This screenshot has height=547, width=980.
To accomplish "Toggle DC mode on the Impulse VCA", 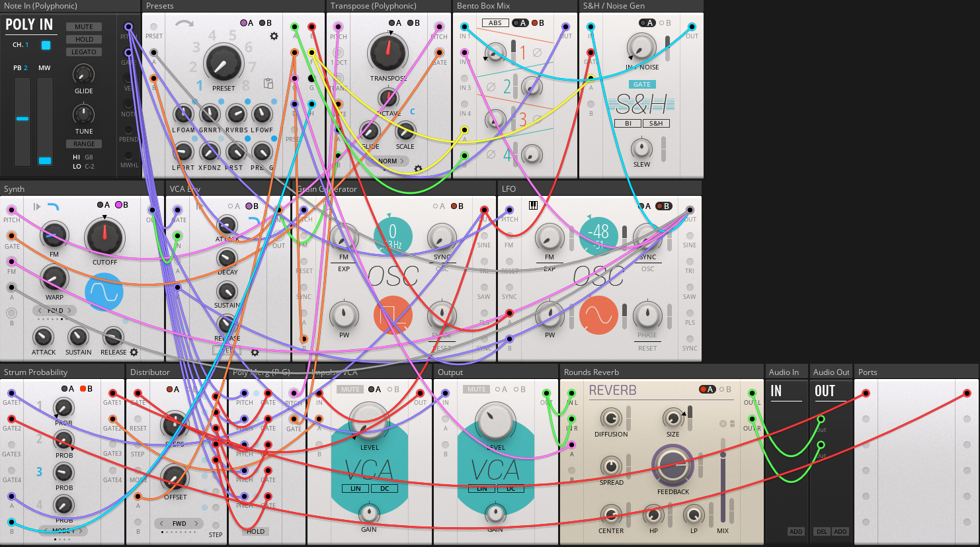I will point(384,489).
